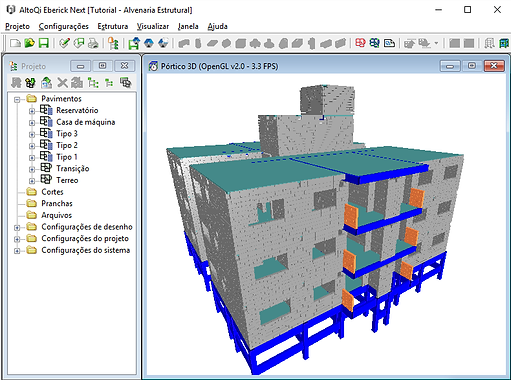Expand the Configurações do projeto folder

tap(17, 239)
